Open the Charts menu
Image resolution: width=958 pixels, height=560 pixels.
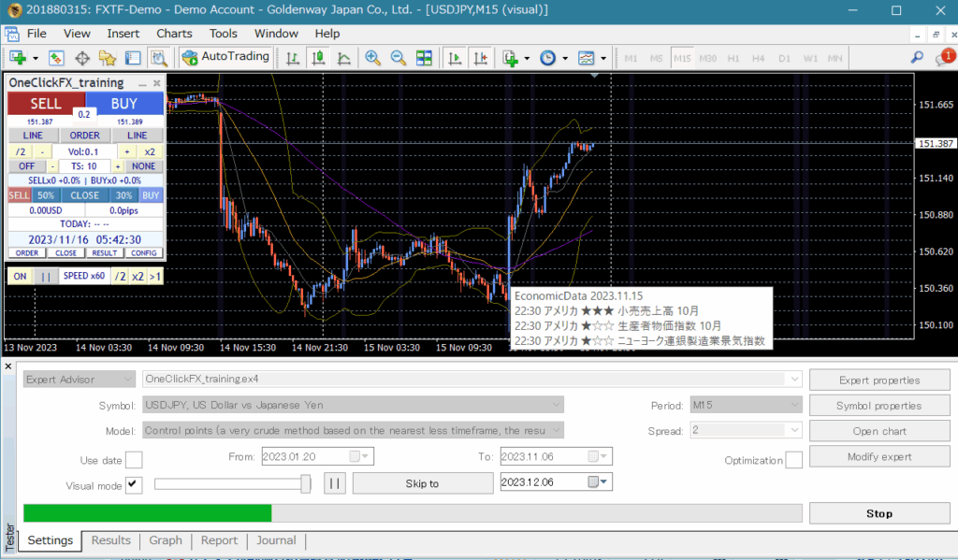pyautogui.click(x=174, y=34)
